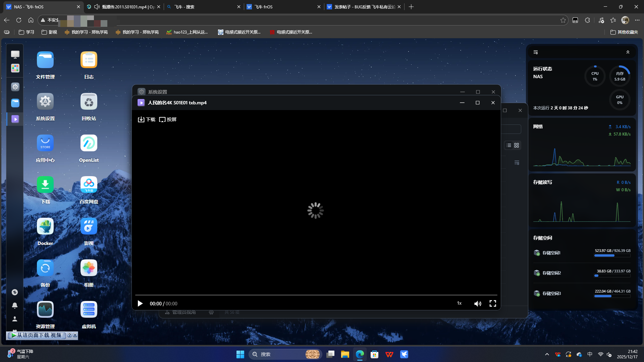
Task: Click the 投屏 cast button
Action: (168, 119)
